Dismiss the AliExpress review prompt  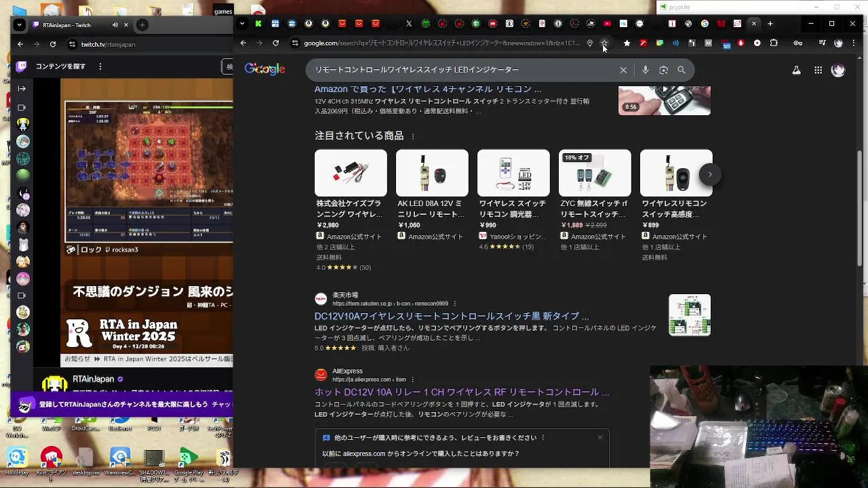tap(600, 437)
